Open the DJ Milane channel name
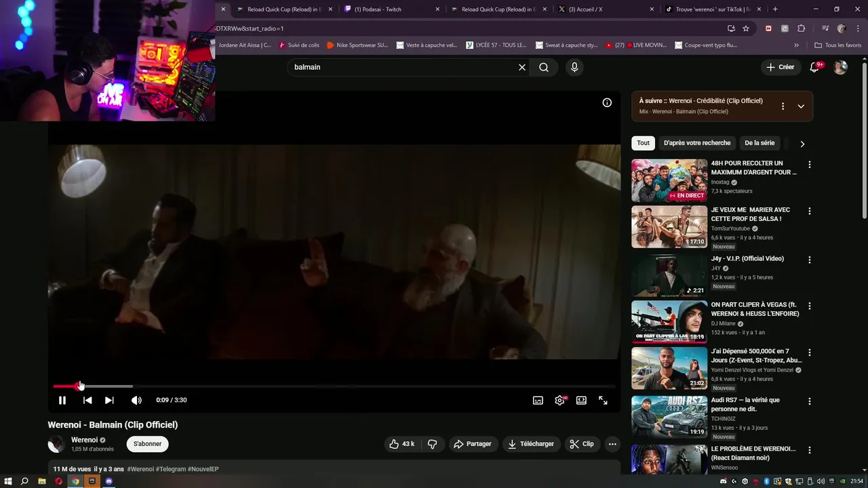The image size is (868, 488). tap(723, 324)
